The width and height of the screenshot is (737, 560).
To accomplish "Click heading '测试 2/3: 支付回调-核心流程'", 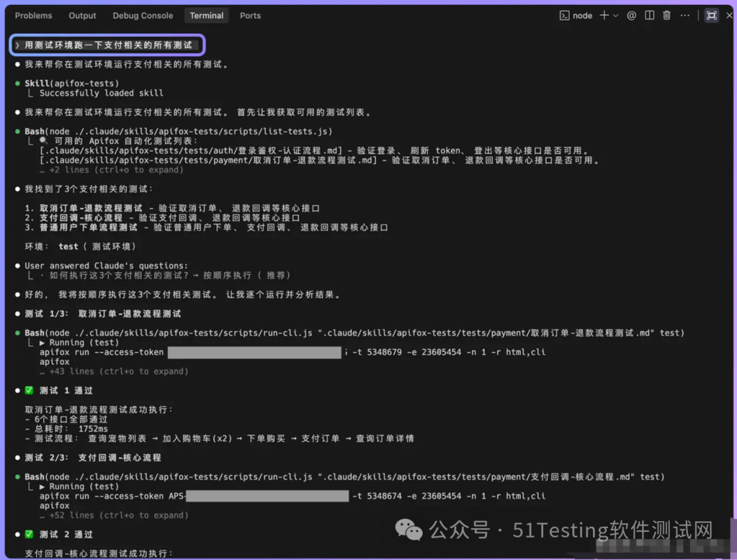I will coord(93,458).
